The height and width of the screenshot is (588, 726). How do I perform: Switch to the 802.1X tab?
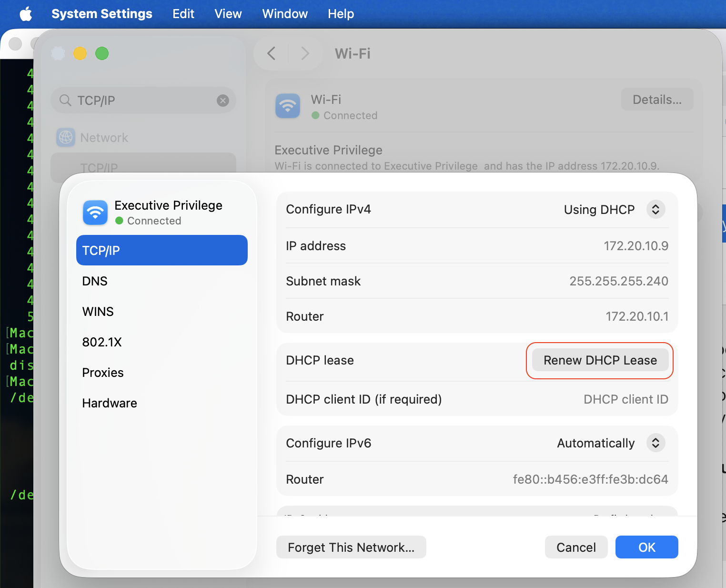pos(162,342)
